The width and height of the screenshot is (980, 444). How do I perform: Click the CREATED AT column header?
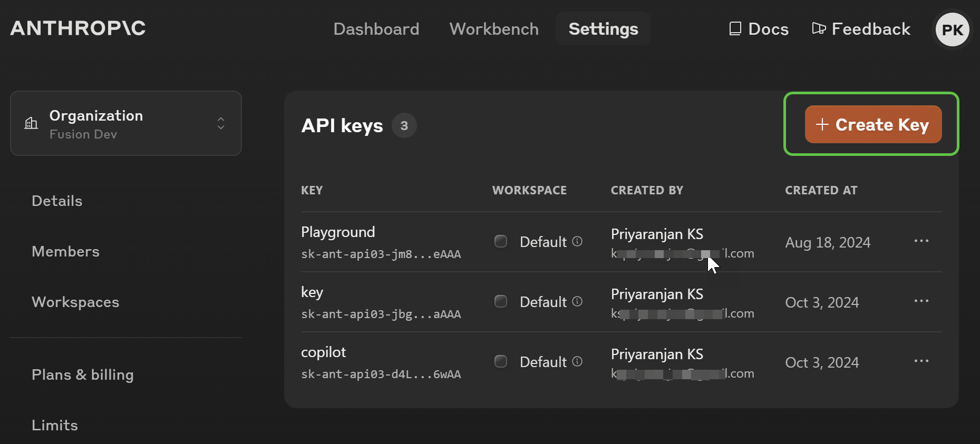(821, 190)
